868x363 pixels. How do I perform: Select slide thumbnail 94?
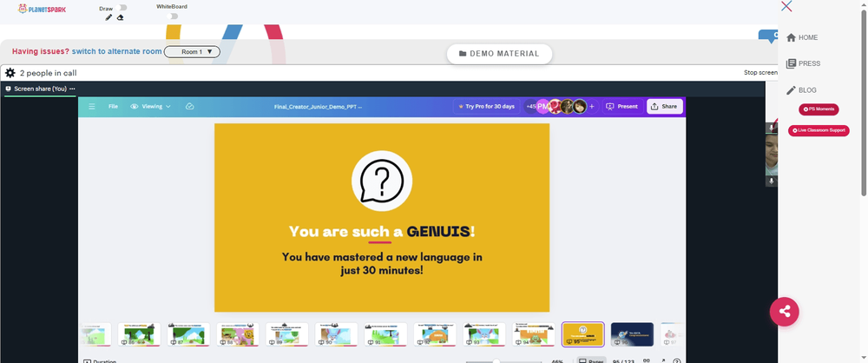[533, 334]
